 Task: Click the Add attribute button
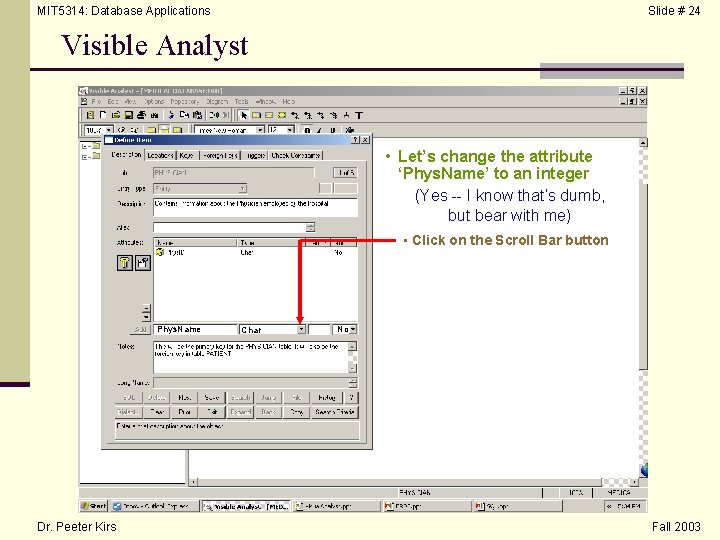click(x=141, y=329)
